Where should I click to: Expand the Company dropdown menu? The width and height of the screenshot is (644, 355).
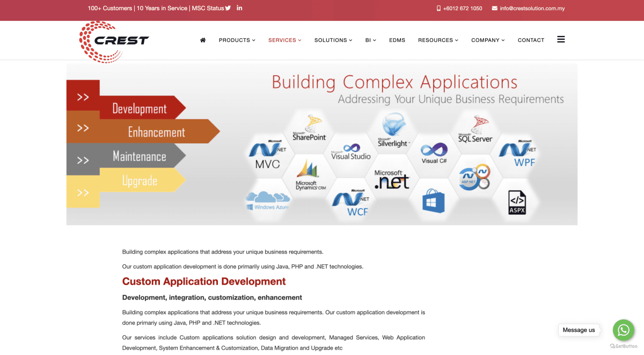[488, 40]
